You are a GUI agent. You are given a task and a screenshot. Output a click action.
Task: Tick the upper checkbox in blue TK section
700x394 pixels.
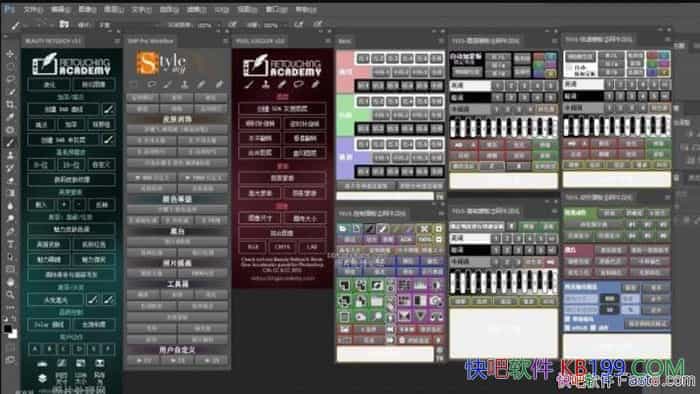tap(568, 319)
